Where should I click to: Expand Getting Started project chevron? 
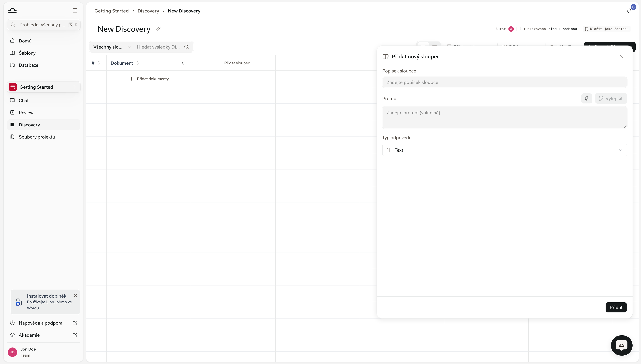pos(75,87)
